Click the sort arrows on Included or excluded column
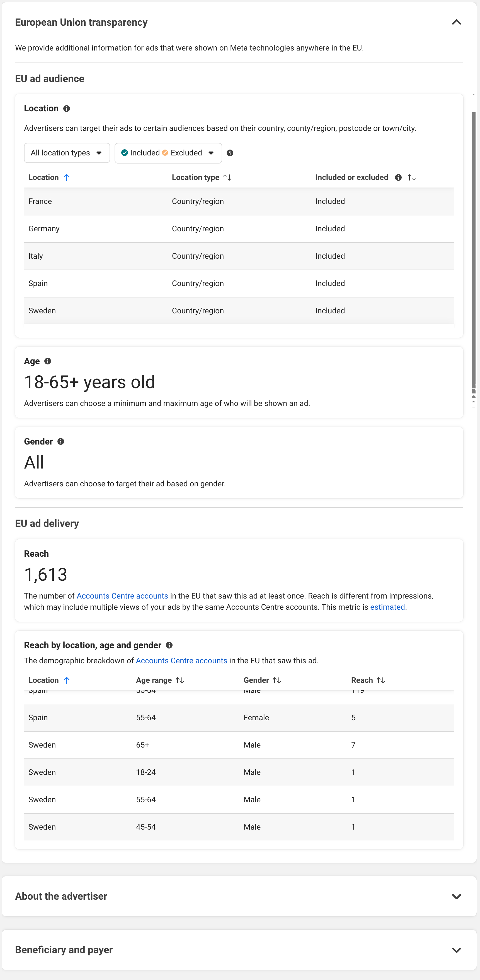The height and width of the screenshot is (980, 480). pyautogui.click(x=412, y=177)
